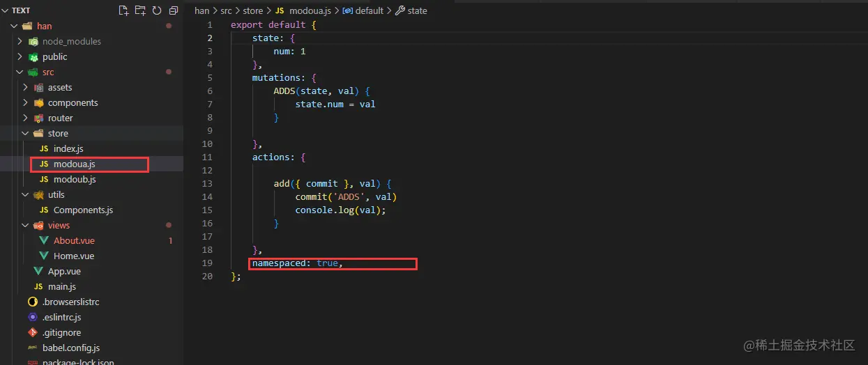Expand the router folder

25,118
